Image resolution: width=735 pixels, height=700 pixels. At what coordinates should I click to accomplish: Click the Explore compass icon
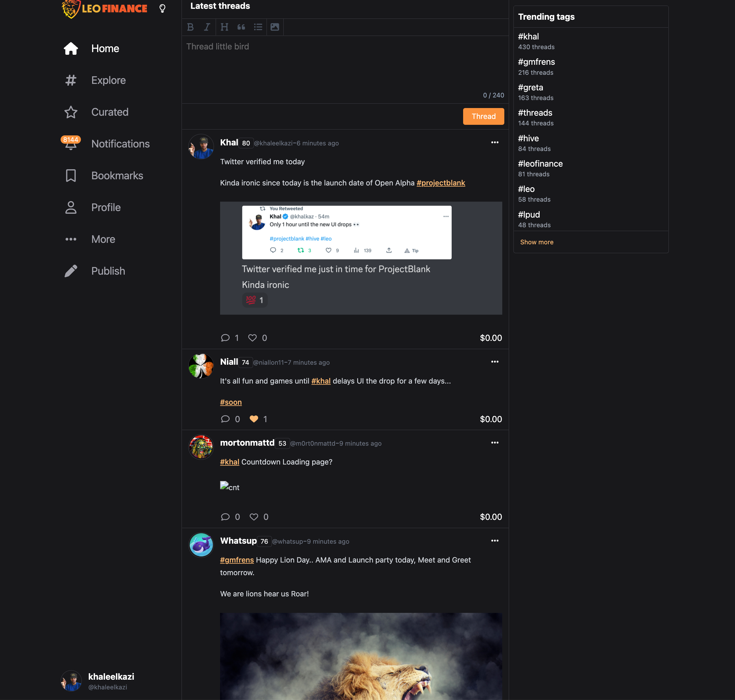click(71, 79)
